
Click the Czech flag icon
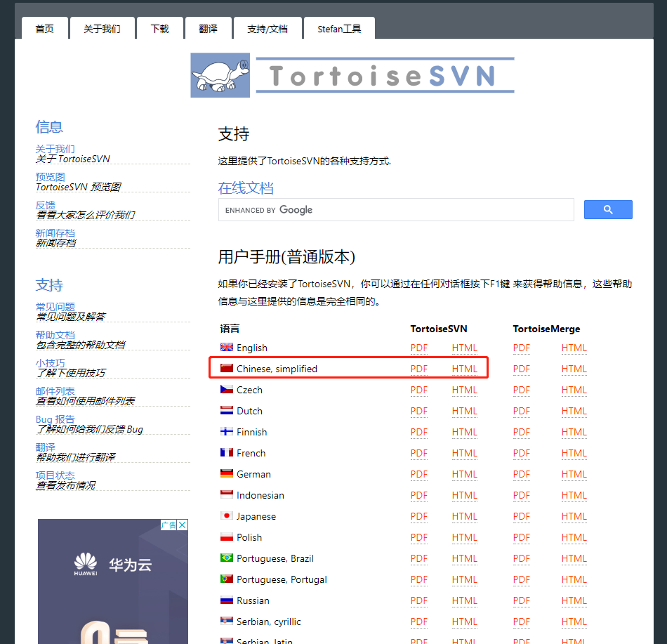tap(226, 389)
